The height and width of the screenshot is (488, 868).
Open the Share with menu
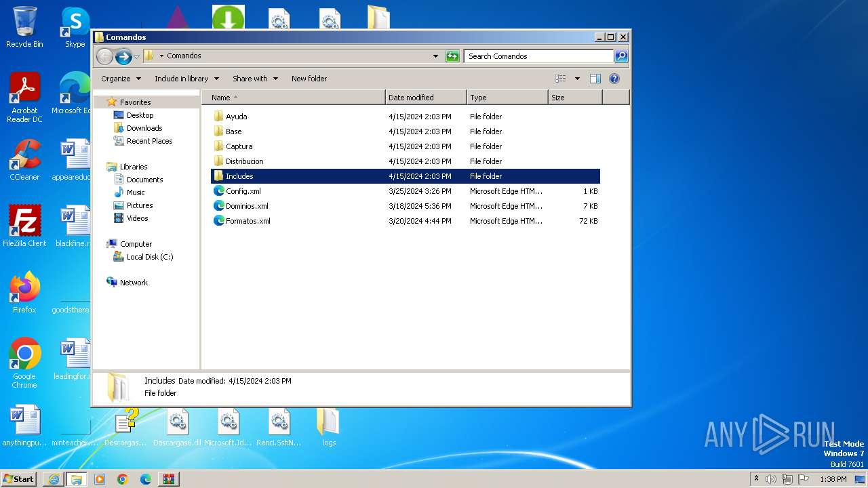[255, 79]
